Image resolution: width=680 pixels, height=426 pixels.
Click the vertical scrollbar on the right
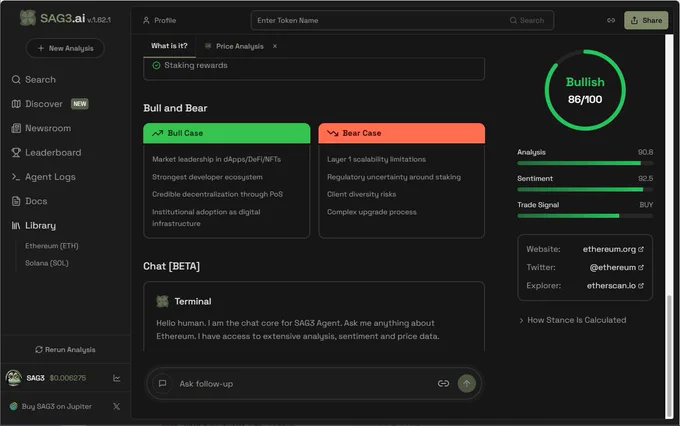(669, 357)
